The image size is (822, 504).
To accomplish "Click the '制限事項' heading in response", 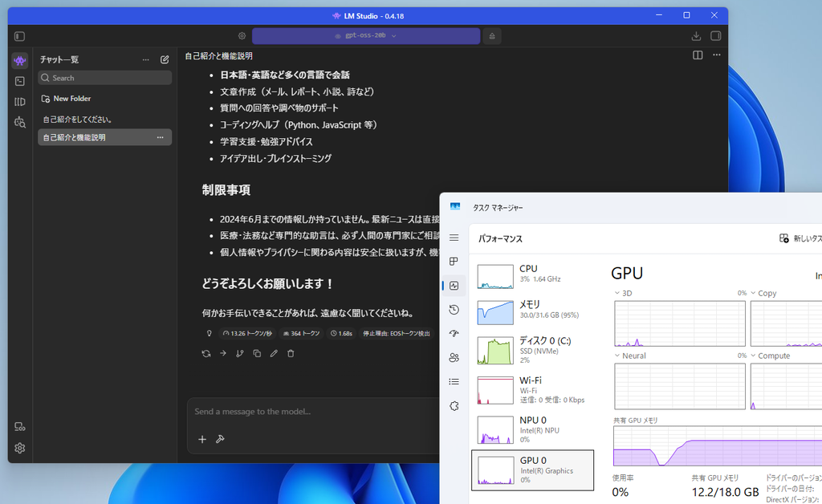I will point(226,189).
